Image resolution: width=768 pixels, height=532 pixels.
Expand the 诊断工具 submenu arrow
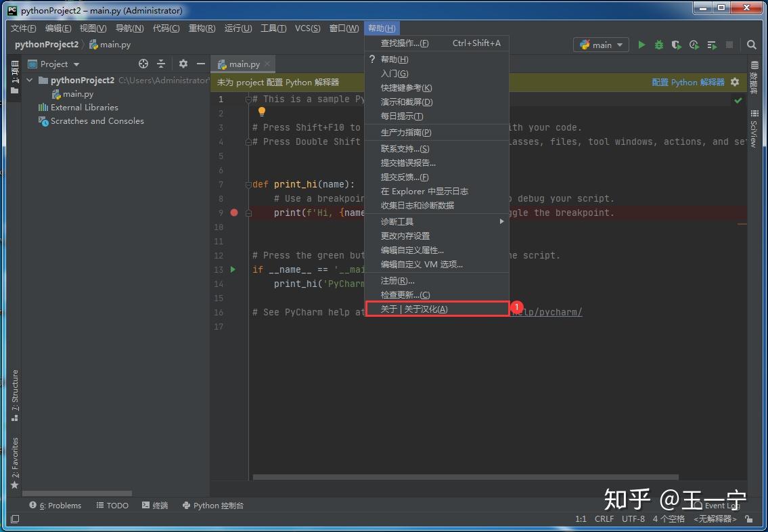(x=501, y=221)
